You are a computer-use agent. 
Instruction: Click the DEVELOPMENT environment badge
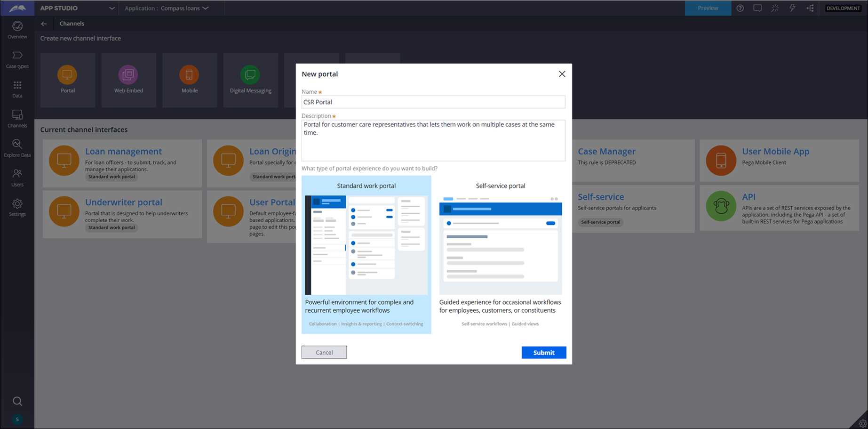click(x=843, y=8)
